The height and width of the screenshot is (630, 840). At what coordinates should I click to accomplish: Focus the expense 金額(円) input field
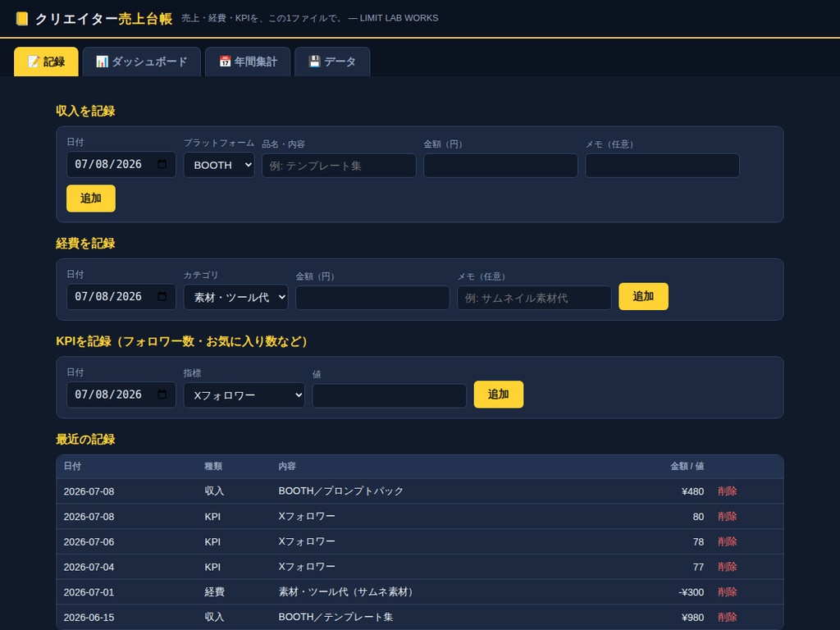(x=373, y=298)
